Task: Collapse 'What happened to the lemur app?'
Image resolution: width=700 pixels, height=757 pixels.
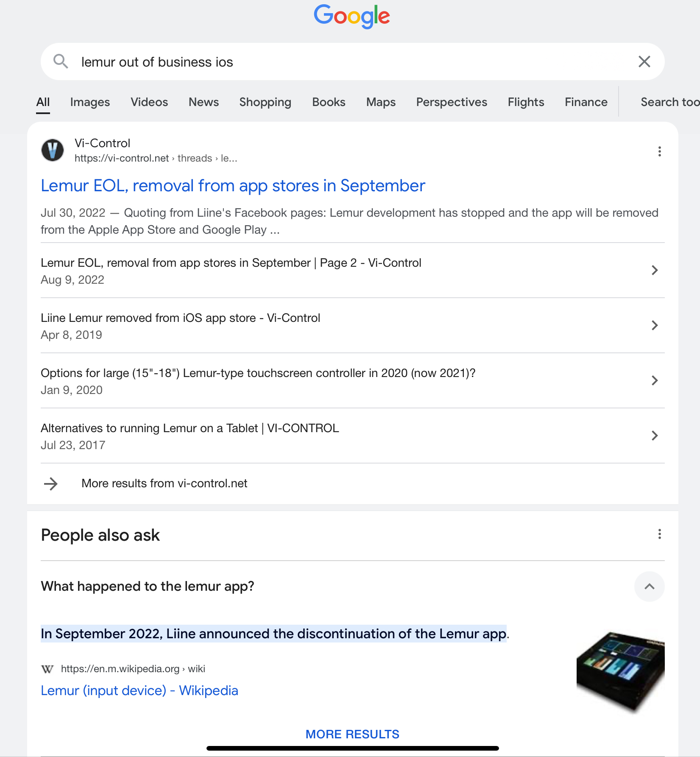Action: [649, 587]
